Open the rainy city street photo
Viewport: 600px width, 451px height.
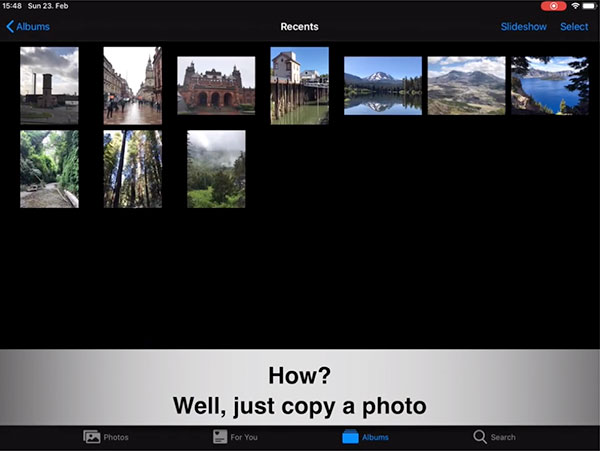tap(132, 85)
